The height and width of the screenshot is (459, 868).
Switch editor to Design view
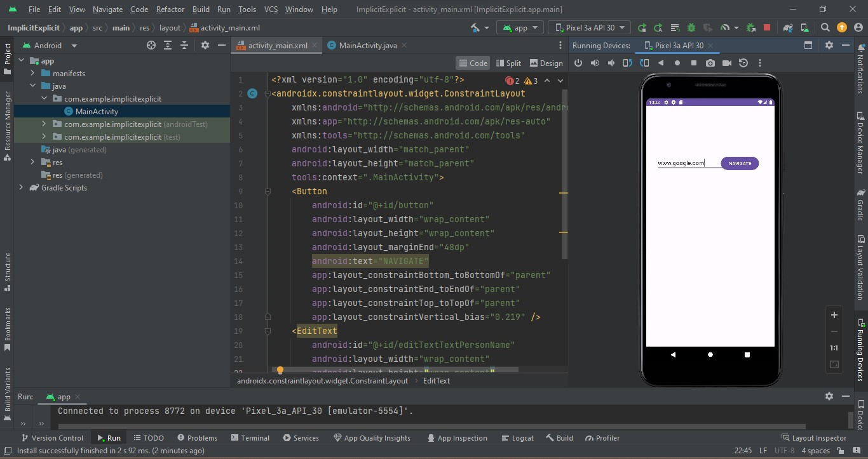tap(546, 63)
